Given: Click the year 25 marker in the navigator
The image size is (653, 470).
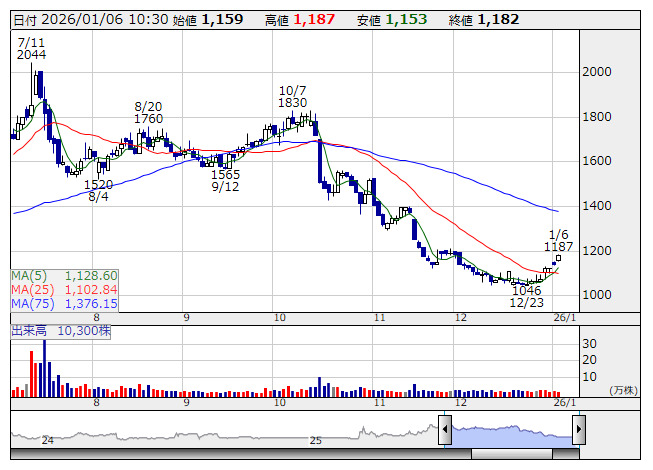Looking at the screenshot, I should pyautogui.click(x=316, y=440).
